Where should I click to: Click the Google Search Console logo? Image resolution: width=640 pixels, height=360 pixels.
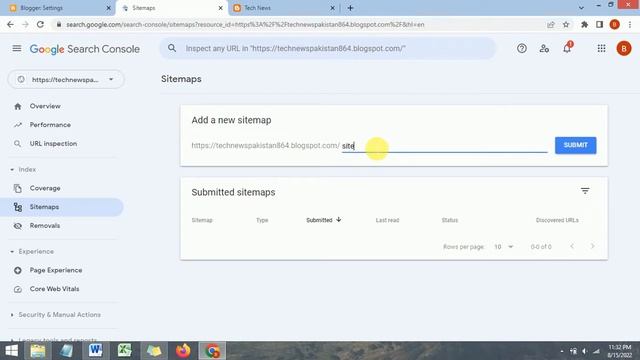point(84,49)
